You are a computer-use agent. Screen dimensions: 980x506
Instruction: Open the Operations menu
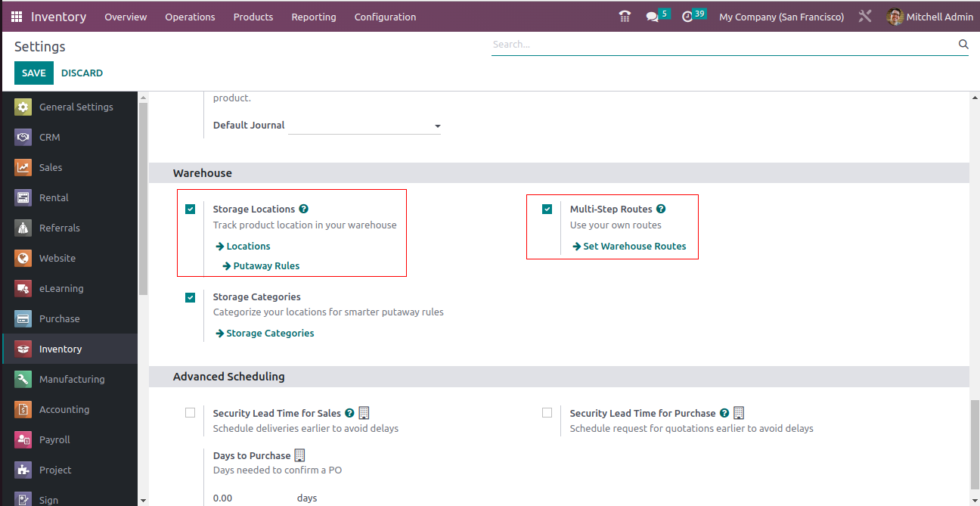coord(190,17)
